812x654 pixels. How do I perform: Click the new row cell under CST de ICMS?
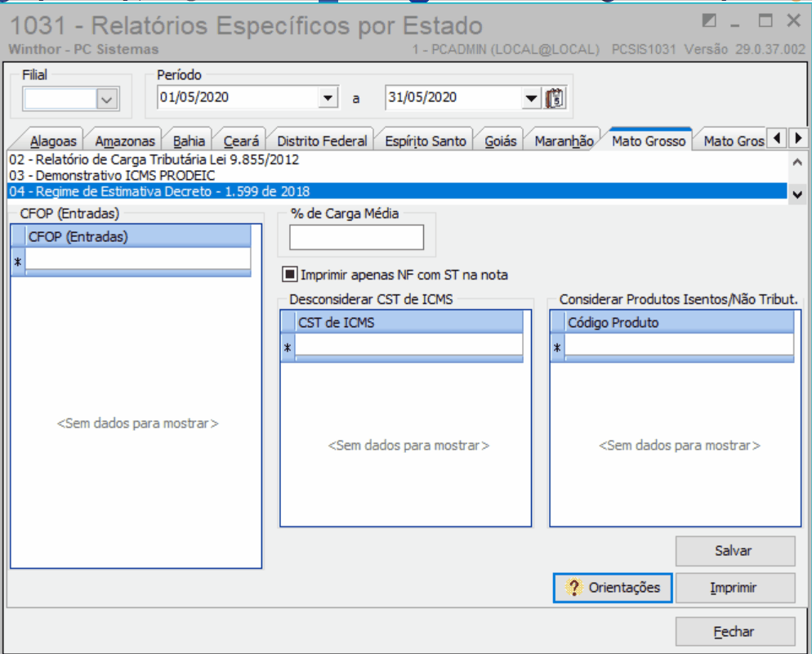point(408,345)
